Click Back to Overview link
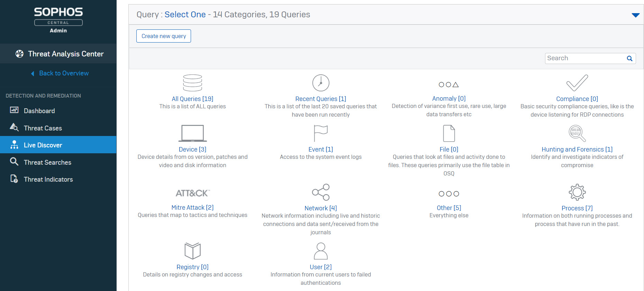644x291 pixels. click(64, 73)
